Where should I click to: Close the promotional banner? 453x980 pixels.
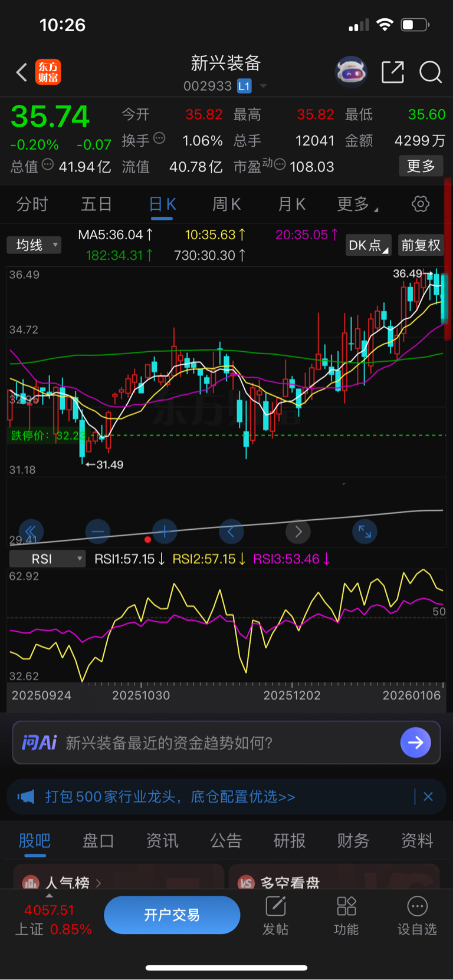(428, 797)
